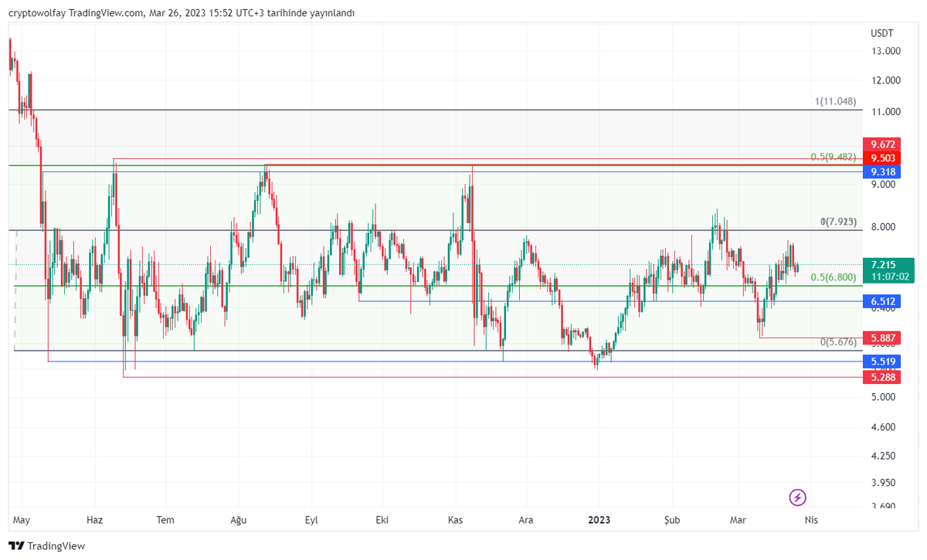Image resolution: width=927 pixels, height=560 pixels.
Task: Click the Kas label on time axis
Action: click(456, 520)
